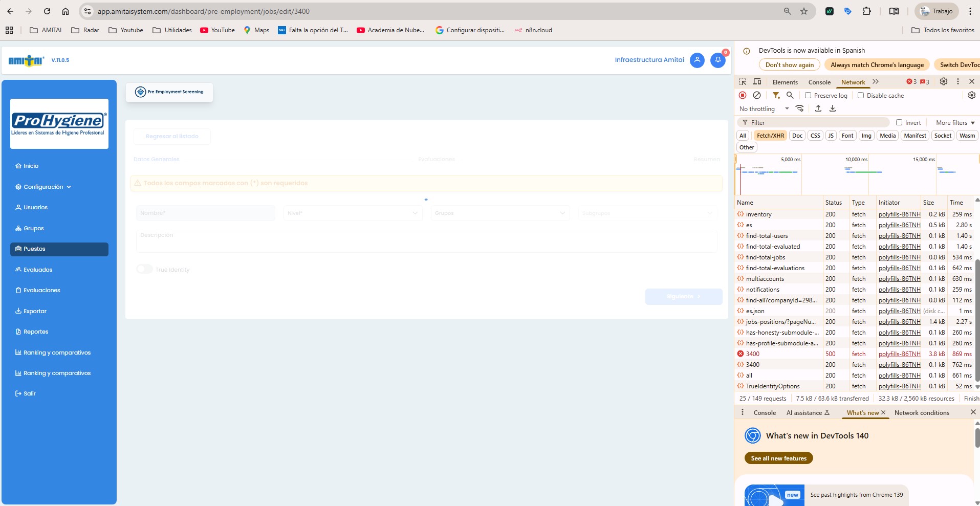The height and width of the screenshot is (506, 980).
Task: Enable the Preserve log checkbox
Action: coord(808,95)
